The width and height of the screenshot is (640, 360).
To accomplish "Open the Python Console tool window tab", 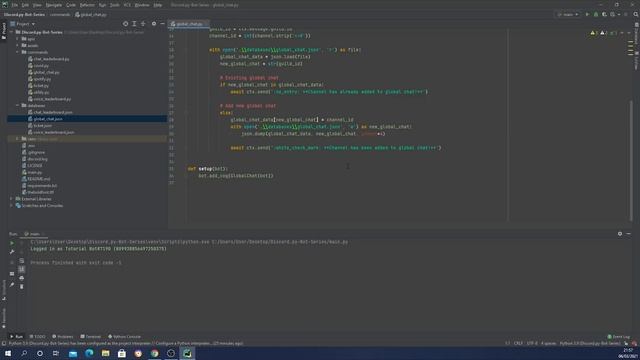I will pyautogui.click(x=124, y=337).
